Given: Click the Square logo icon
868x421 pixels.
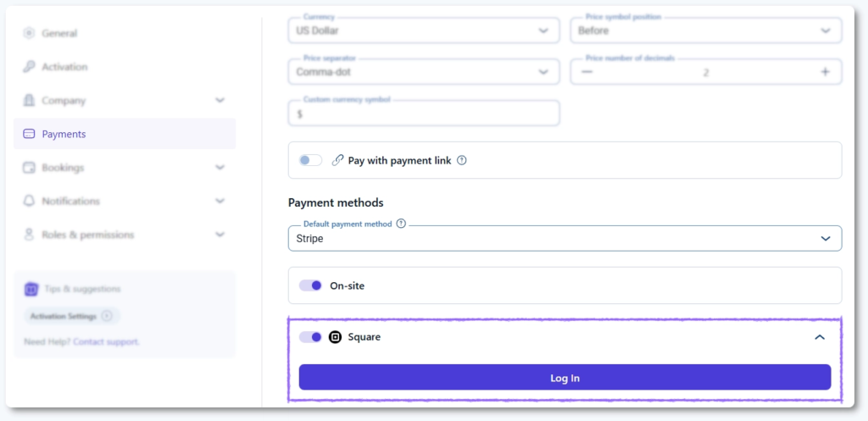Looking at the screenshot, I should click(x=335, y=337).
